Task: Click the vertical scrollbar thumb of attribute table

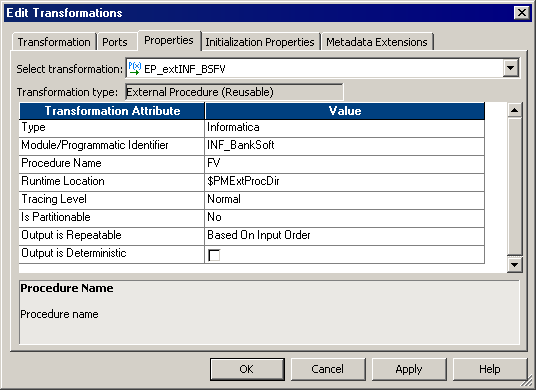Action: click(514, 187)
